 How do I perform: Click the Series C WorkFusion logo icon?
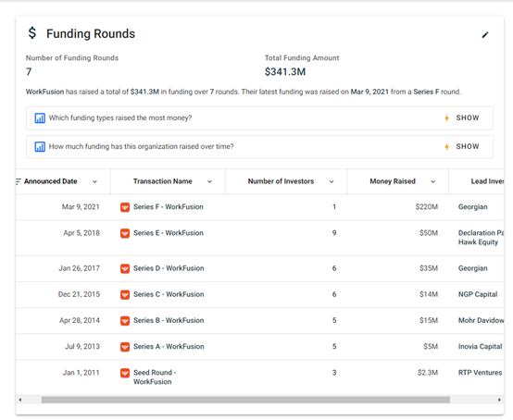coord(125,295)
